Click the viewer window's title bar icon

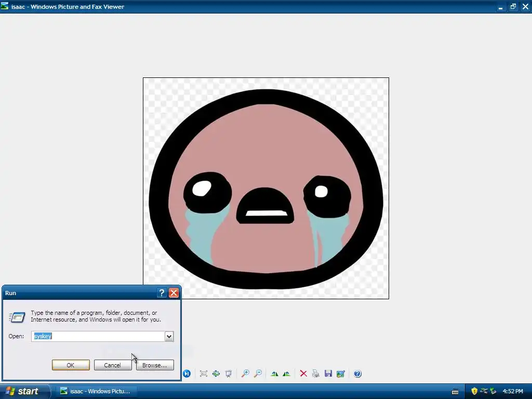4,6
